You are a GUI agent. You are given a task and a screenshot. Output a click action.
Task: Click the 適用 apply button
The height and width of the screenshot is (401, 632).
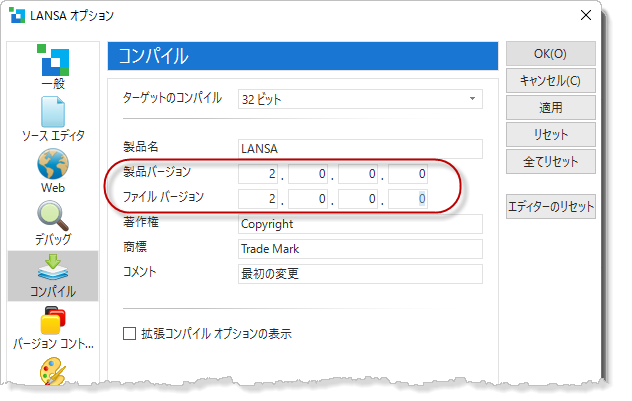551,108
